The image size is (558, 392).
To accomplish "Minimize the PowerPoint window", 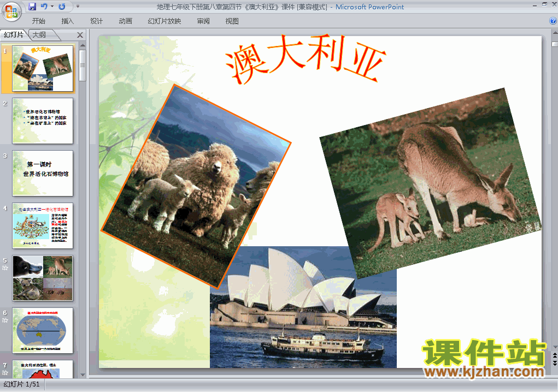I will [x=534, y=5].
